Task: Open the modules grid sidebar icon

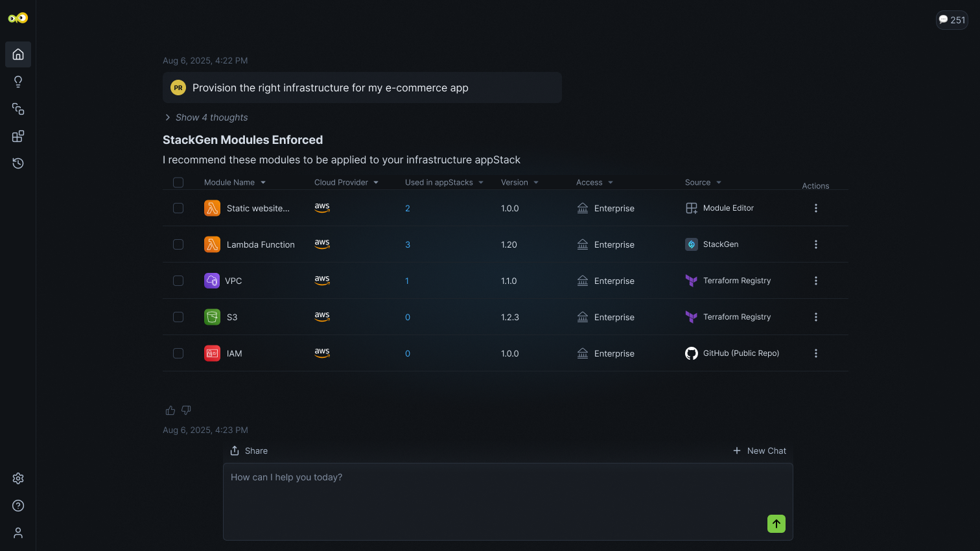Action: pos(18,136)
